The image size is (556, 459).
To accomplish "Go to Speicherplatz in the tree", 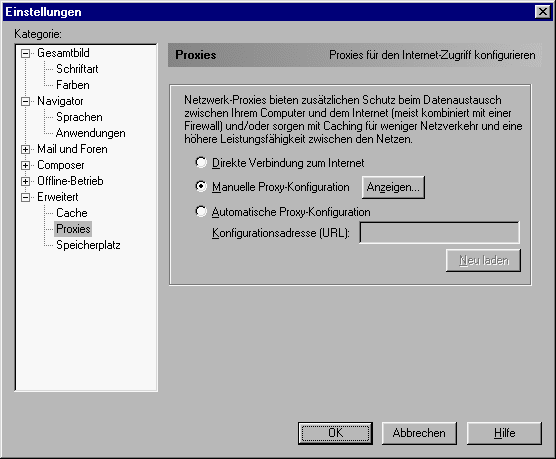I will tap(88, 245).
